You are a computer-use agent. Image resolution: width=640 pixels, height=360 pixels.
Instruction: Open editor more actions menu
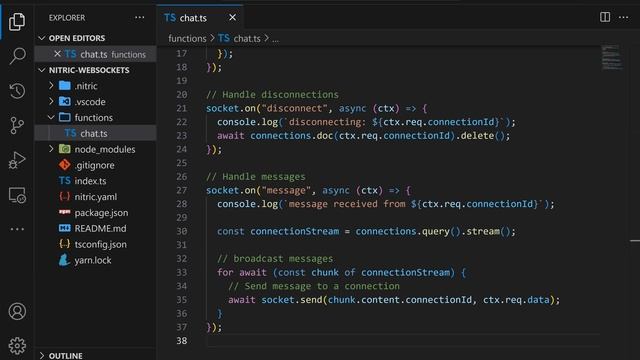click(623, 17)
